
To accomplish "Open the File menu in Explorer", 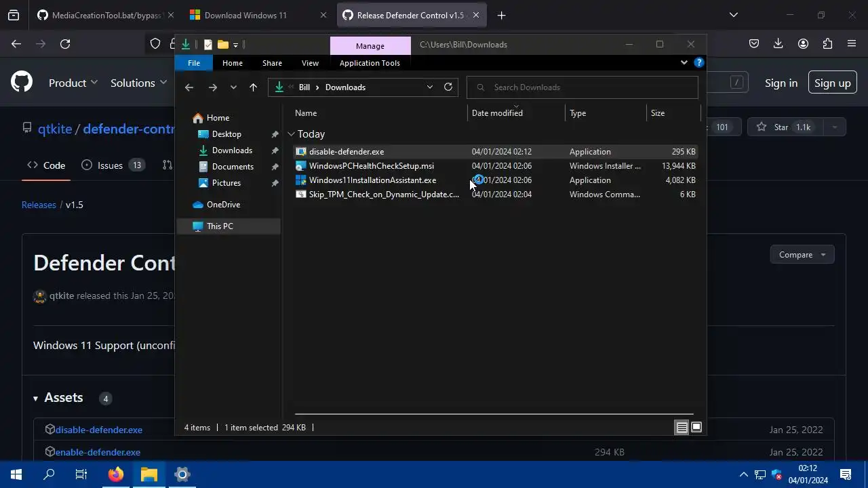I will click(194, 63).
